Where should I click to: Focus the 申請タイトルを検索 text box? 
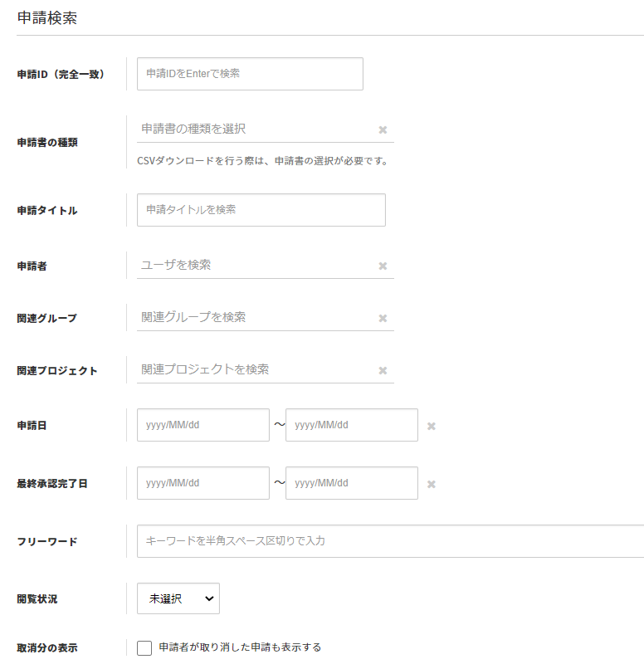(261, 210)
